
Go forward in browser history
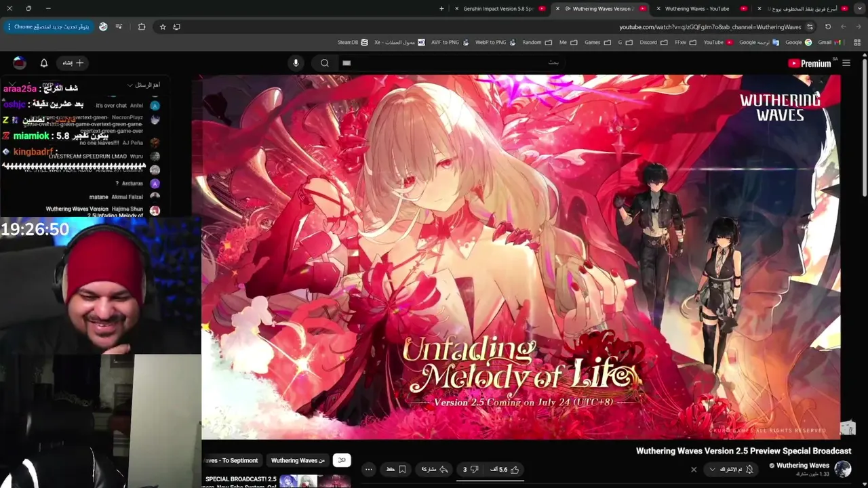843,27
